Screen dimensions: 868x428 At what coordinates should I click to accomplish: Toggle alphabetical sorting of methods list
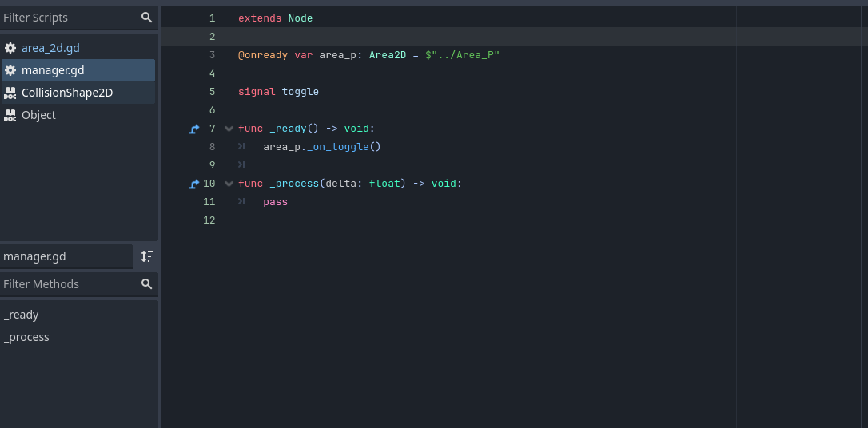tap(147, 256)
